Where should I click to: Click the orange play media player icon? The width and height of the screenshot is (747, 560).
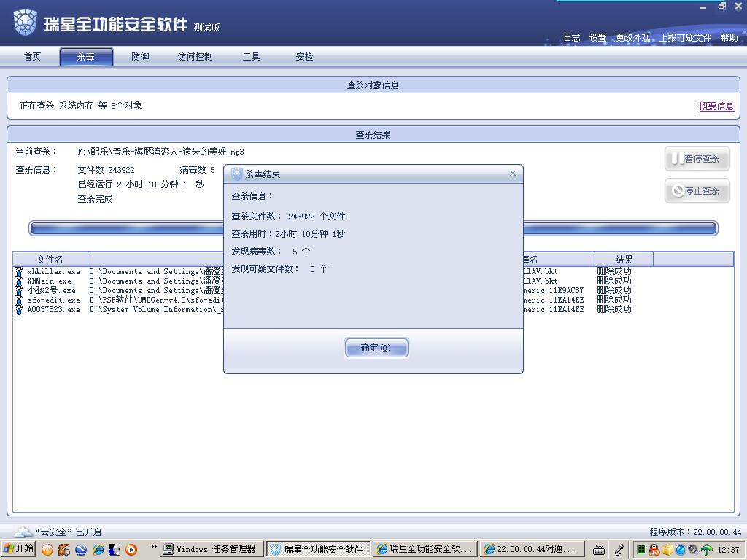(131, 550)
